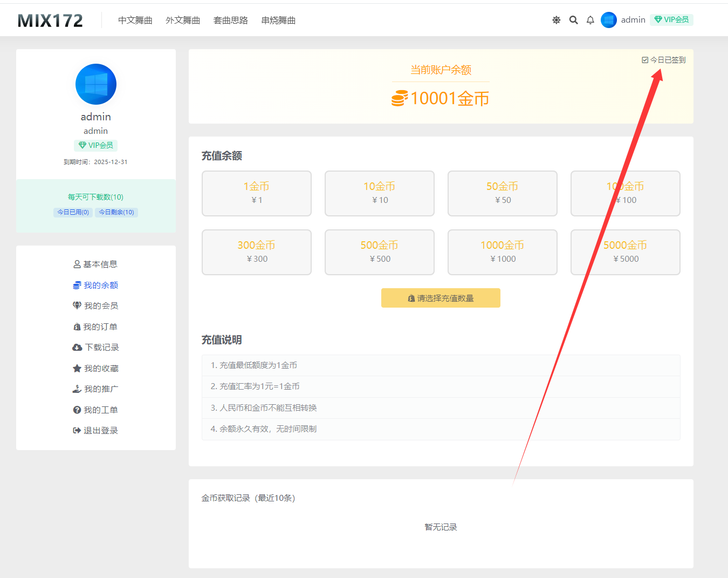Click the 今日已签到 check-in checkbox
This screenshot has width=728, height=578.
click(645, 60)
